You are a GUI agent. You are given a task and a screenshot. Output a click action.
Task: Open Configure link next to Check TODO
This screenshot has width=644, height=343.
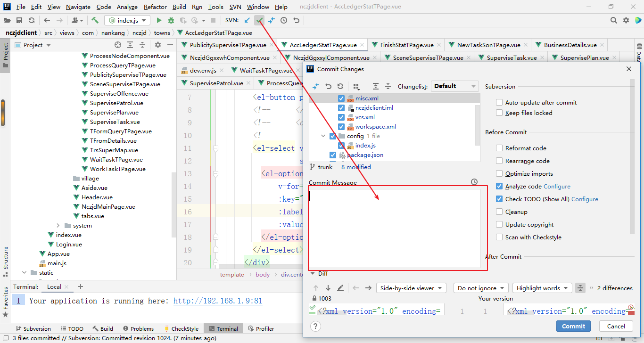pyautogui.click(x=585, y=199)
